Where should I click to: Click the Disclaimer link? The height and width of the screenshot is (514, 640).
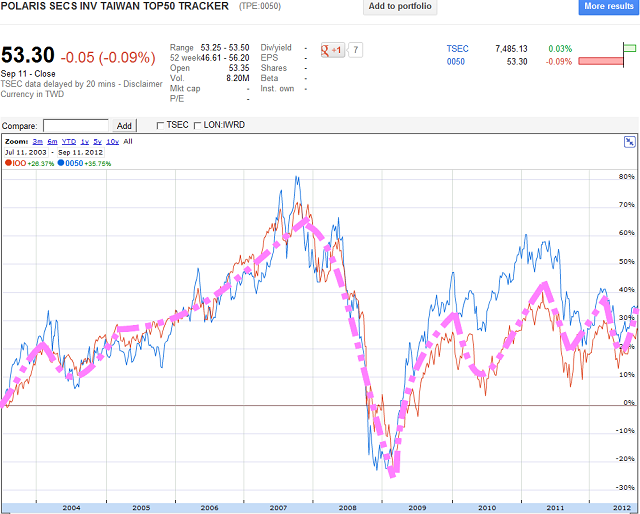(x=143, y=84)
